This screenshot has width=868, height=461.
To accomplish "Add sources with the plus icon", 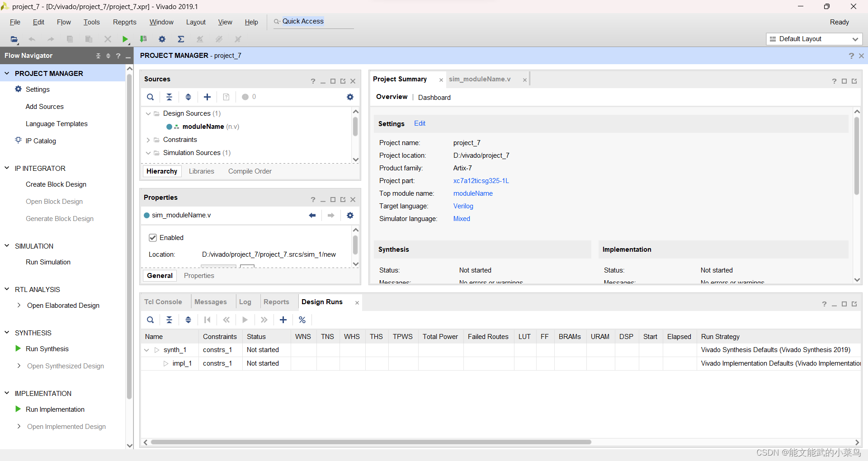I will (207, 97).
